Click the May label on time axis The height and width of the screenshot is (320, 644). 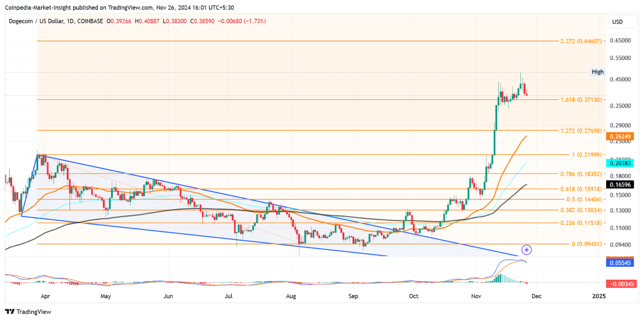(106, 296)
